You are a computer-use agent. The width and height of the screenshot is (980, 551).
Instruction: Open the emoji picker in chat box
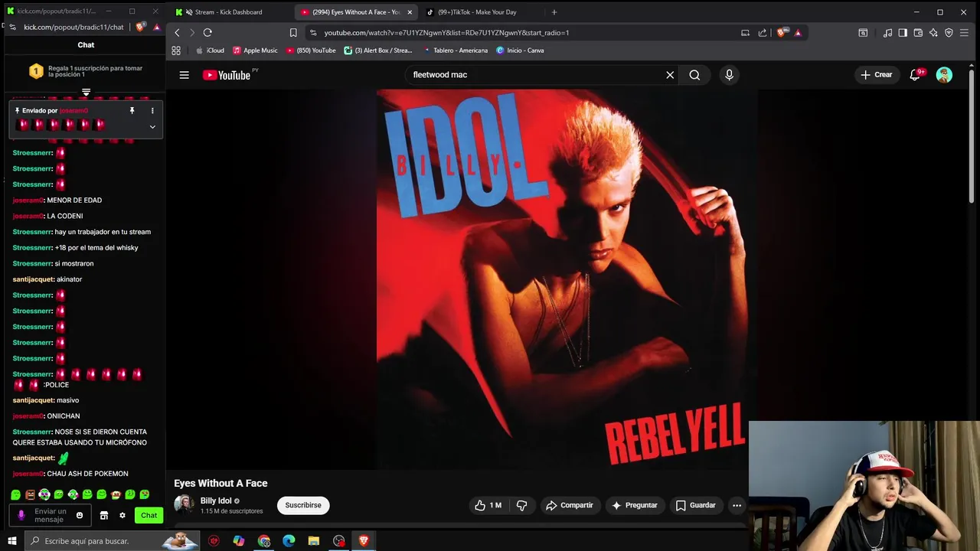[79, 515]
